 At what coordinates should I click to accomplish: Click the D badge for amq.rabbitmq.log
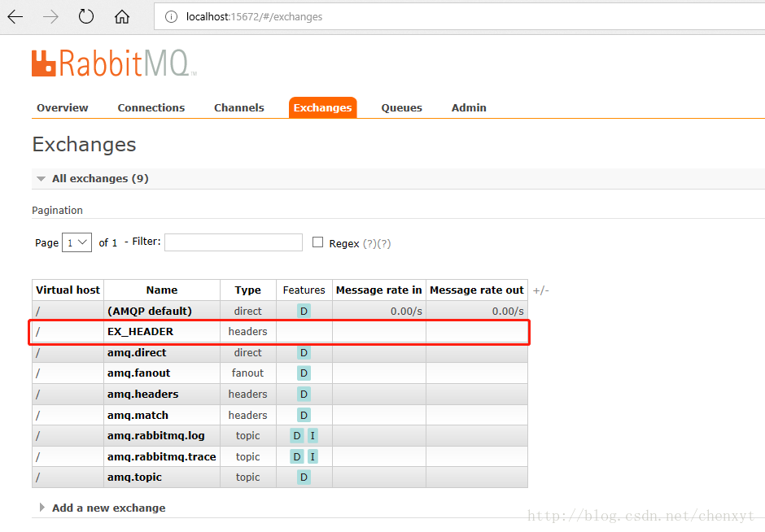296,436
